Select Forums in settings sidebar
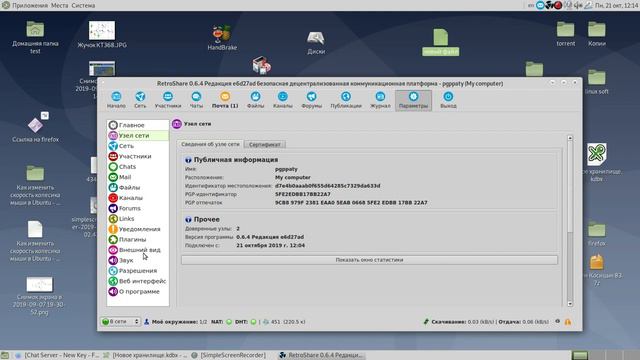 click(138, 208)
